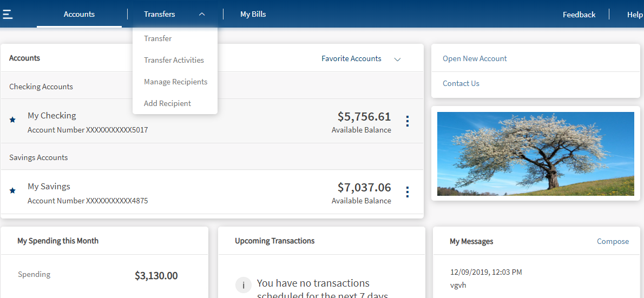Go to the My Bills tab
Viewport: 644px width, 298px height.
click(x=253, y=15)
